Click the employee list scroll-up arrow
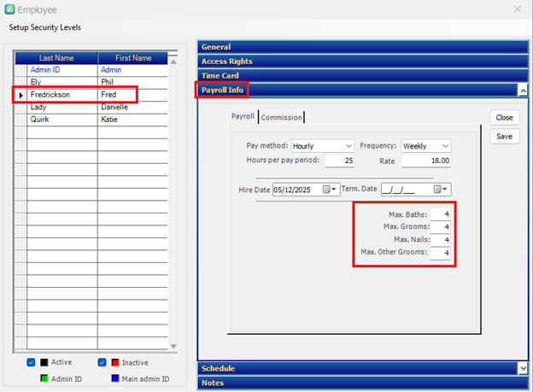The height and width of the screenshot is (392, 533). [x=174, y=61]
